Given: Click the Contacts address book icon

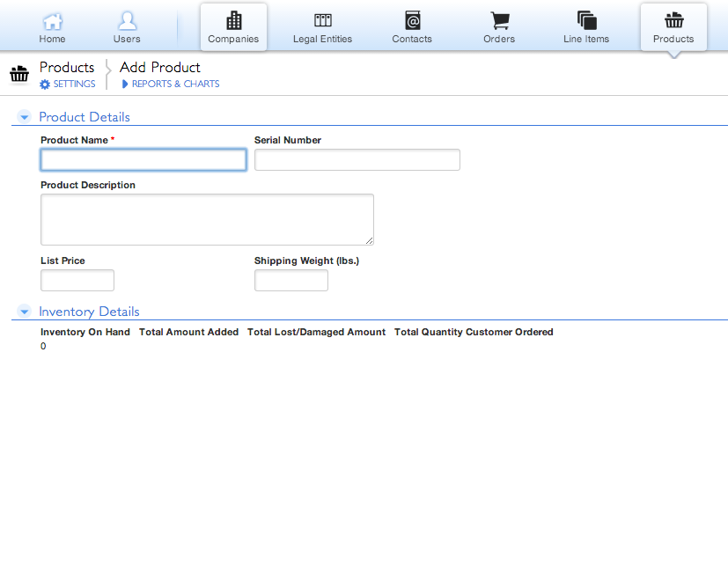Looking at the screenshot, I should point(412,20).
